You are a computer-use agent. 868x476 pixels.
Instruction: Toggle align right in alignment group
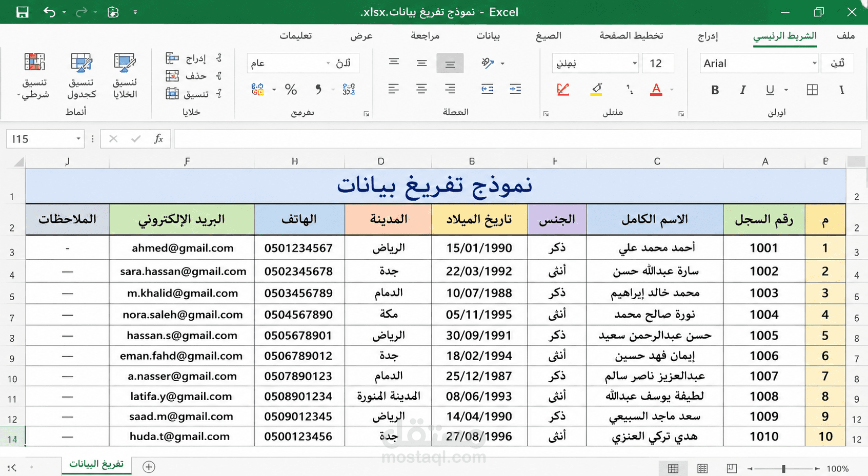pos(450,89)
